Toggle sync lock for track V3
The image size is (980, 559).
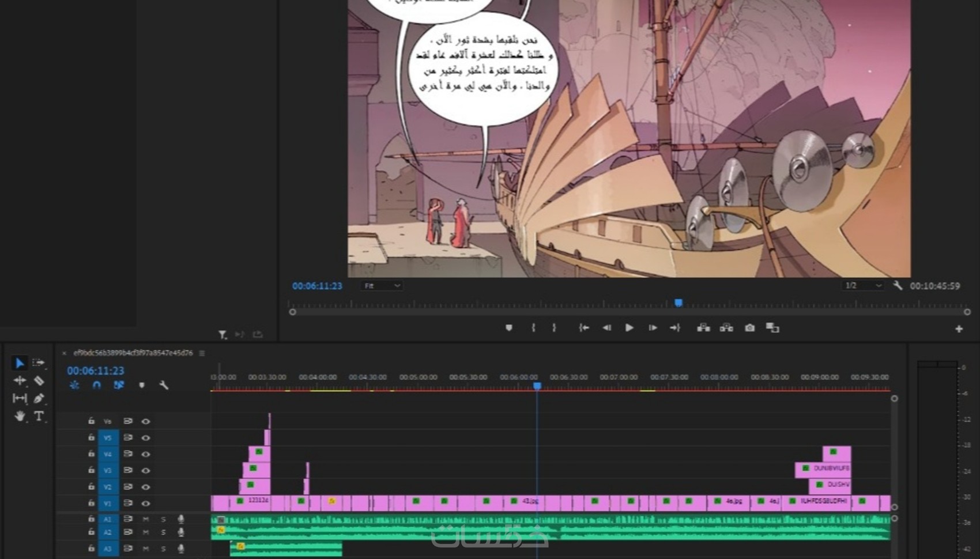(128, 470)
